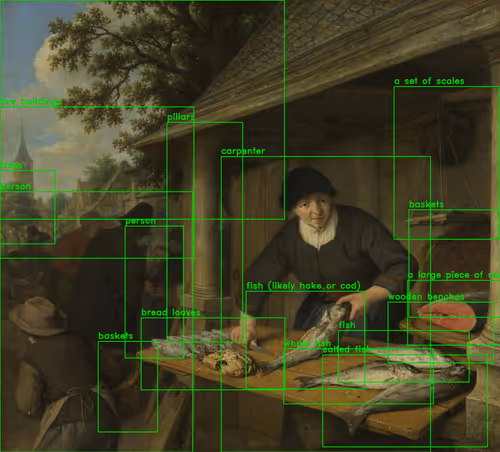The width and height of the screenshot is (500, 452).
Task: Select the 'a set of scales' label
Action: coord(429,81)
